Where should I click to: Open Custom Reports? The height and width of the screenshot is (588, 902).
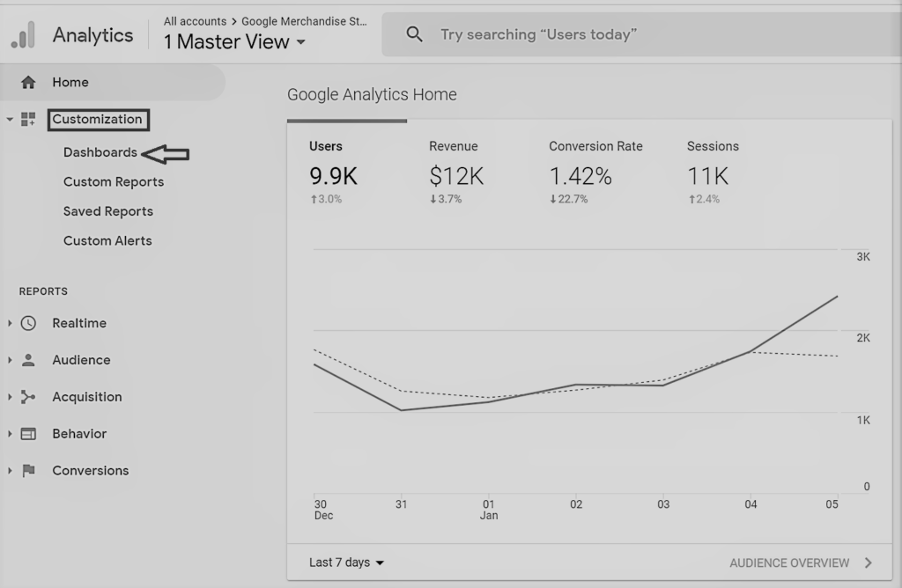(x=114, y=181)
